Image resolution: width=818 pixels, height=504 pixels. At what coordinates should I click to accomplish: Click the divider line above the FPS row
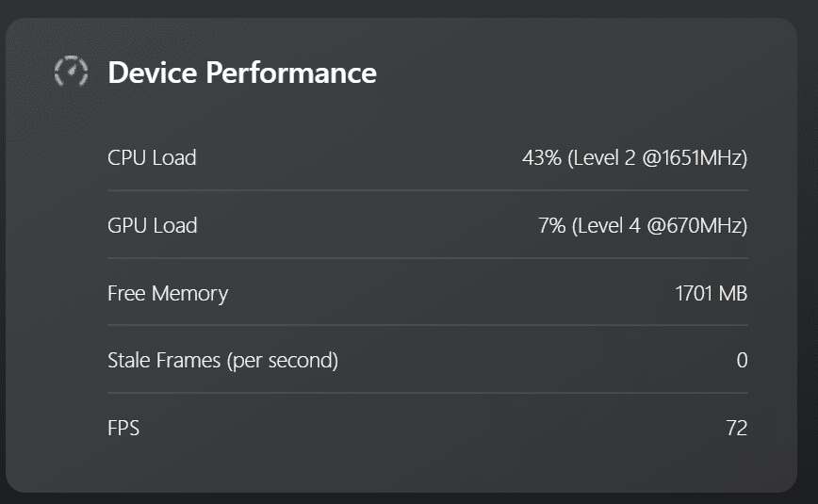point(428,393)
